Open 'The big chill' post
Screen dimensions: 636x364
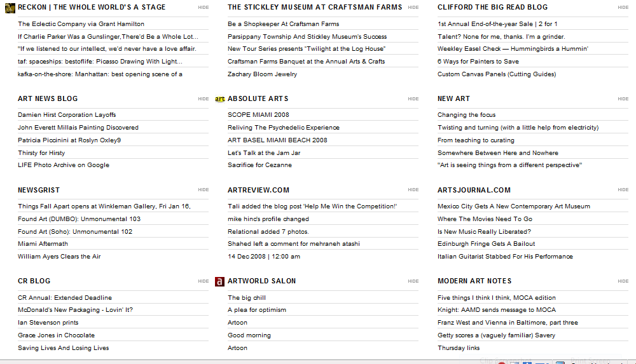click(x=247, y=297)
